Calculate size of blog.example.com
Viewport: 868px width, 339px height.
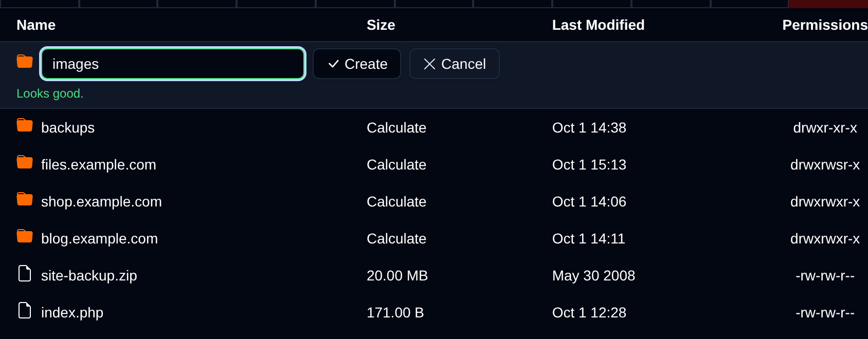[x=396, y=239]
